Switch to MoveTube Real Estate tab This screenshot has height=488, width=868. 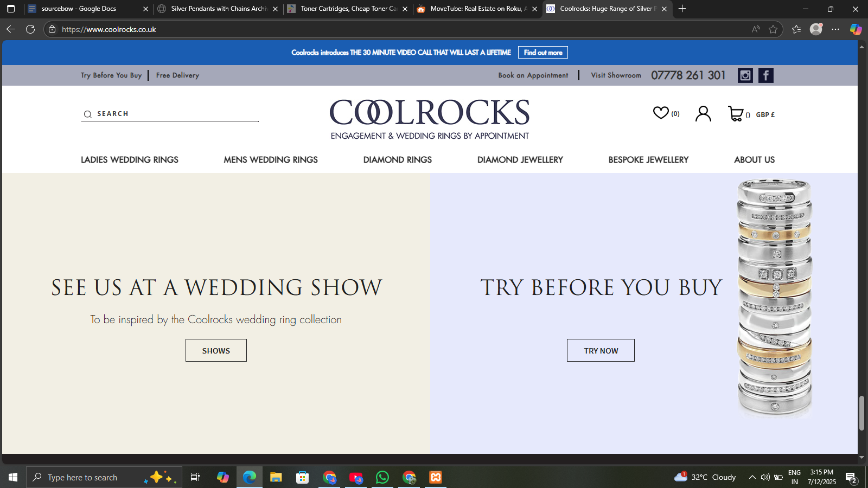click(477, 9)
